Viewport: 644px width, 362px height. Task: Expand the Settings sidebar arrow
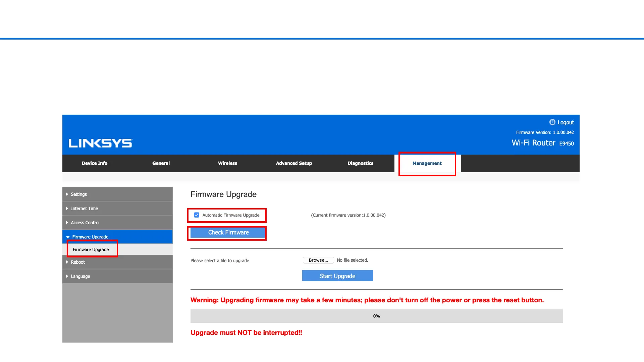(67, 194)
